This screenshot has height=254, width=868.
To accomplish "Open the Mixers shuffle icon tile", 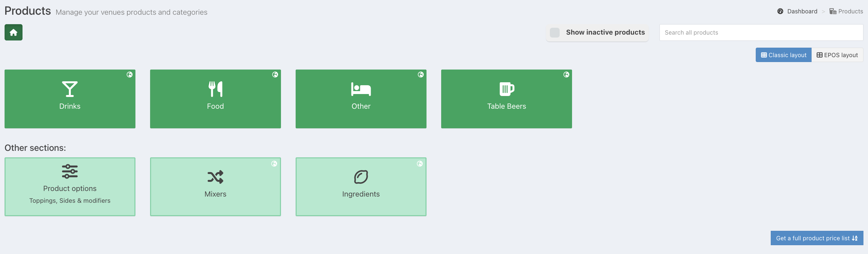I will pos(215,186).
